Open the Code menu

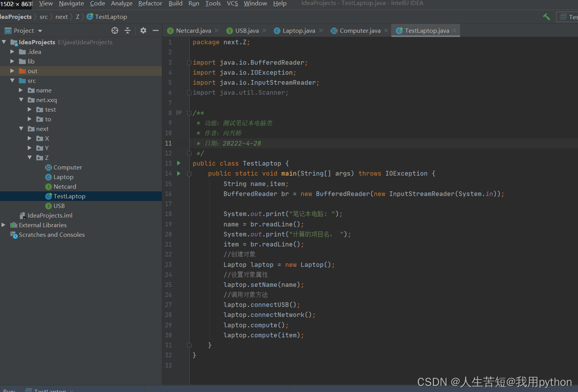(x=97, y=3)
